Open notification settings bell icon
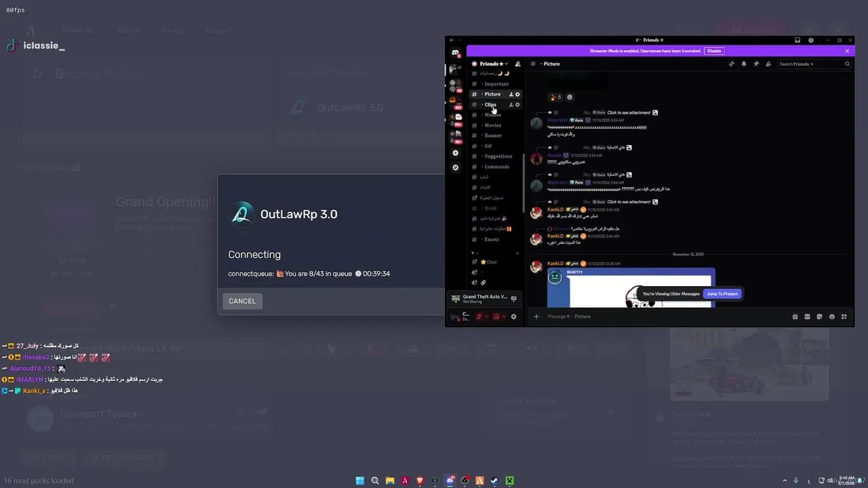Viewport: 868px width, 488px height. pos(744,64)
